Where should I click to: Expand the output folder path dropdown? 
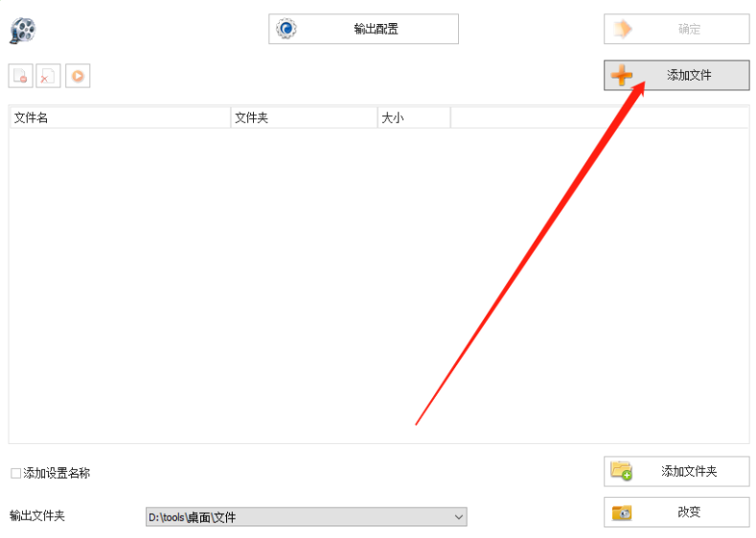(x=459, y=517)
